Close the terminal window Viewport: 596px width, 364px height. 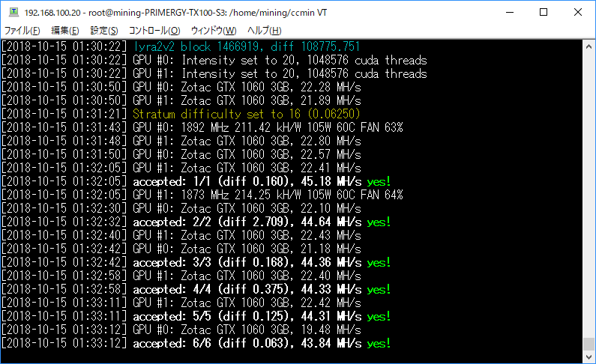click(578, 12)
